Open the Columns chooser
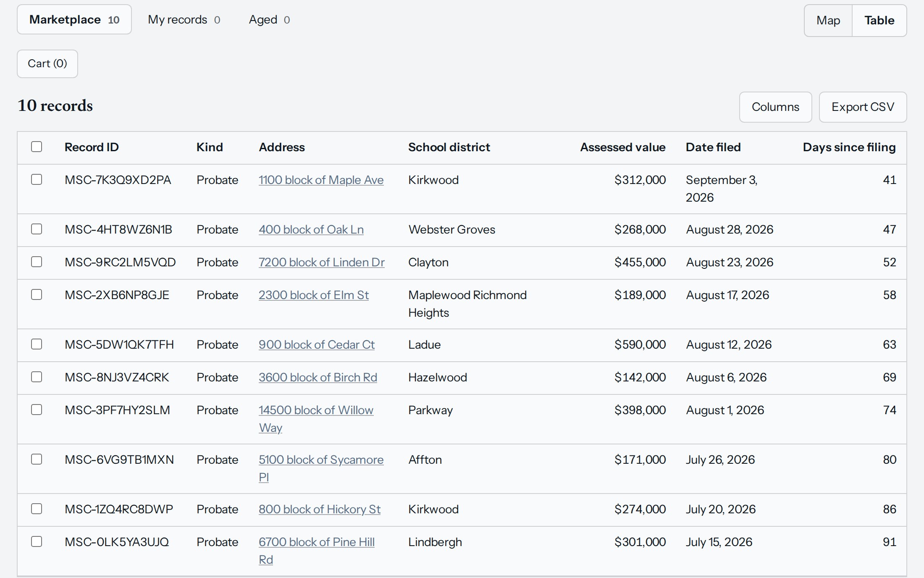 click(775, 107)
